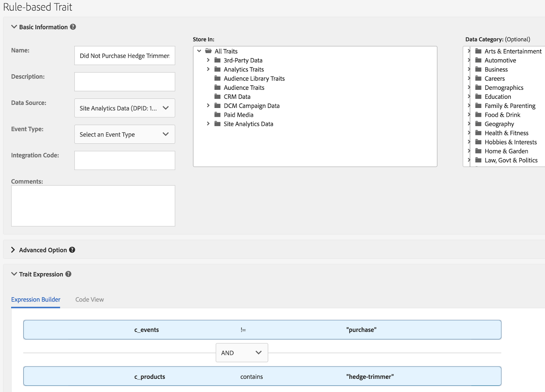Choose the Careers data category label

pyautogui.click(x=495, y=79)
